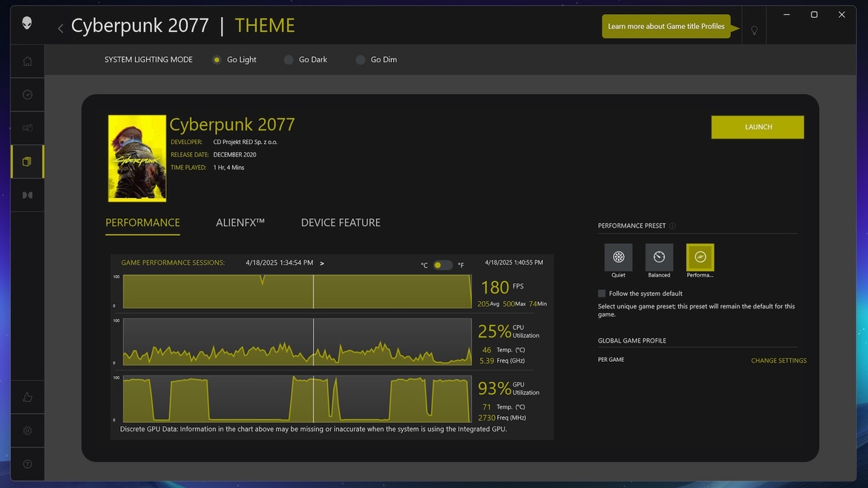868x488 pixels.
Task: Click the CD Projekt RED developer name
Action: pos(246,142)
